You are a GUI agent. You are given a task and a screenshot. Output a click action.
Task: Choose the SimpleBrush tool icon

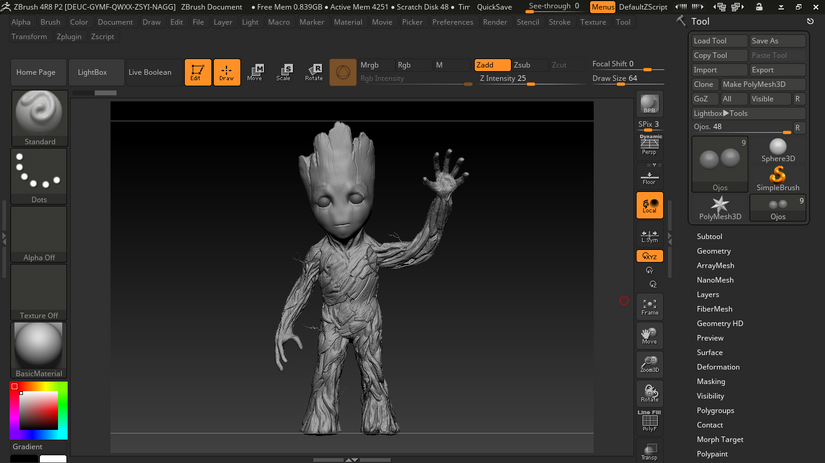pyautogui.click(x=778, y=178)
